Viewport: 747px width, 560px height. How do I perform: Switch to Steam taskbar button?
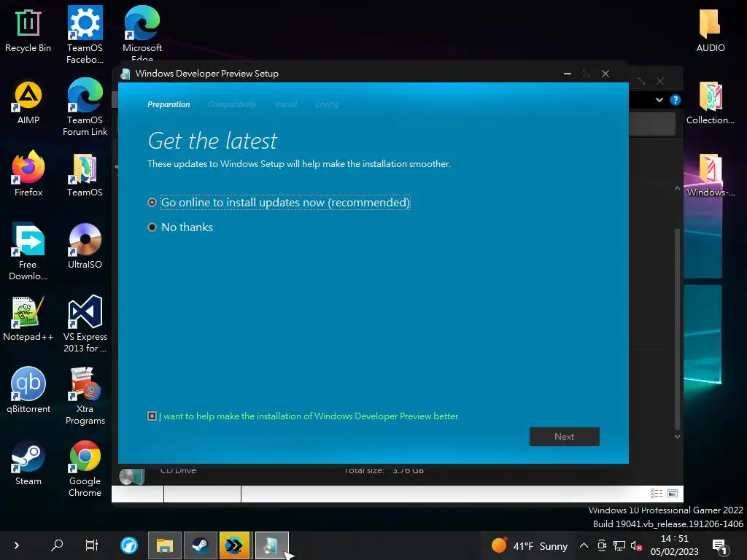(201, 545)
